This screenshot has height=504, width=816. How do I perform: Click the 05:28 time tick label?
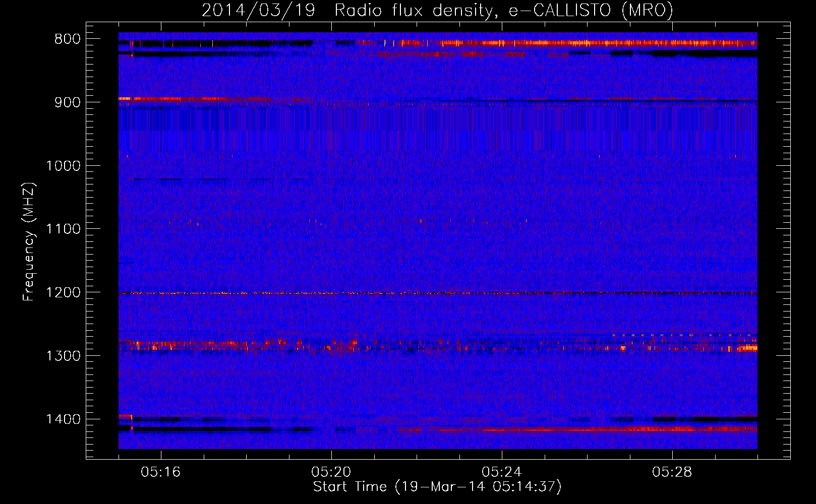[672, 472]
